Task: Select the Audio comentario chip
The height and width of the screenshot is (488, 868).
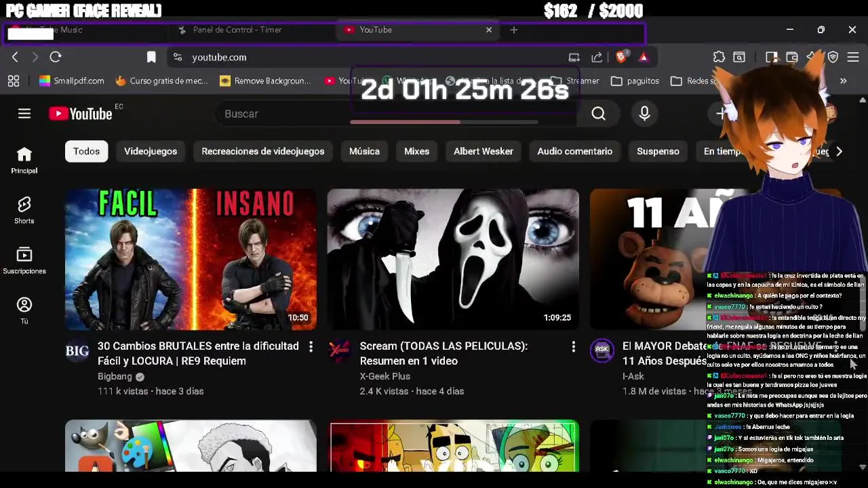Action: click(x=575, y=151)
